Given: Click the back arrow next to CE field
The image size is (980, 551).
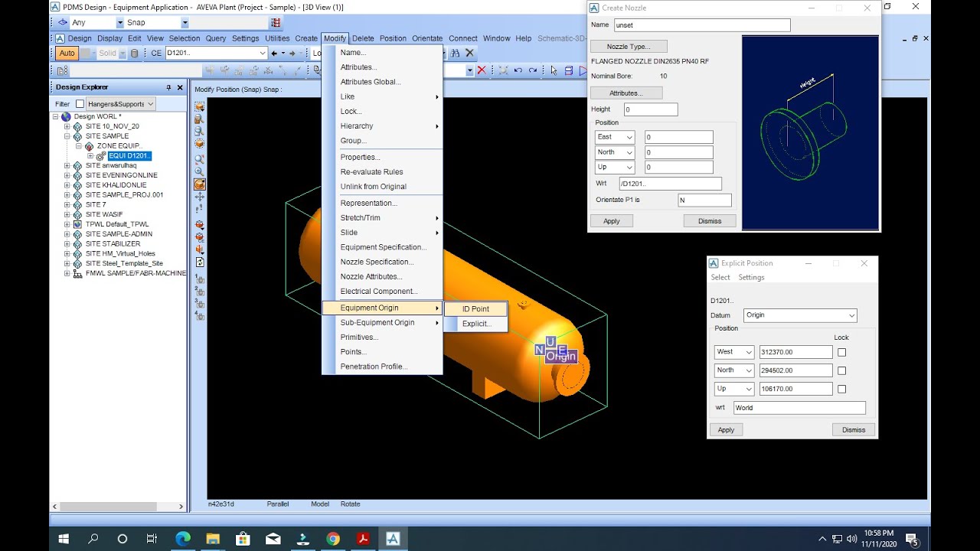Looking at the screenshot, I should tap(274, 54).
